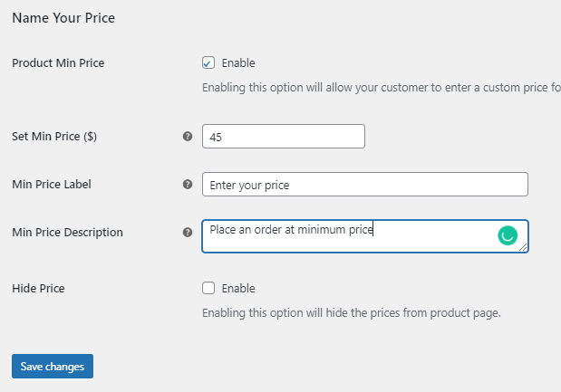Click the Enable text next to Product Min Price checkbox

[x=238, y=63]
